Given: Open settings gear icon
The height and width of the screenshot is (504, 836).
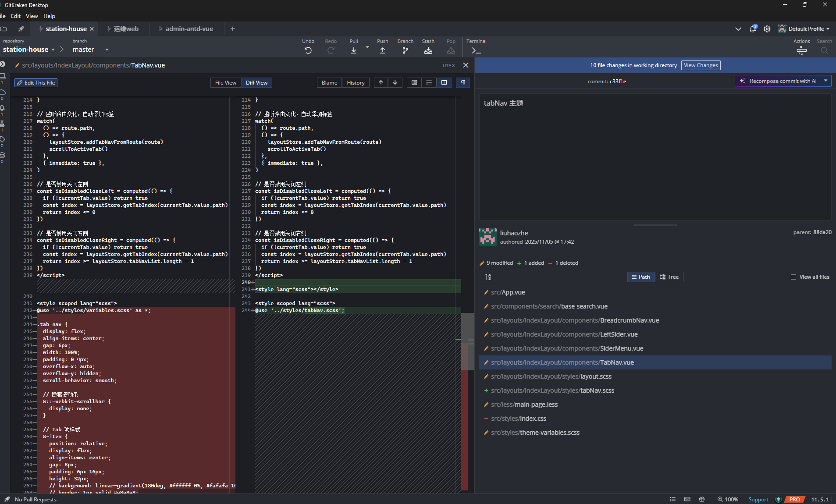Looking at the screenshot, I should point(767,29).
